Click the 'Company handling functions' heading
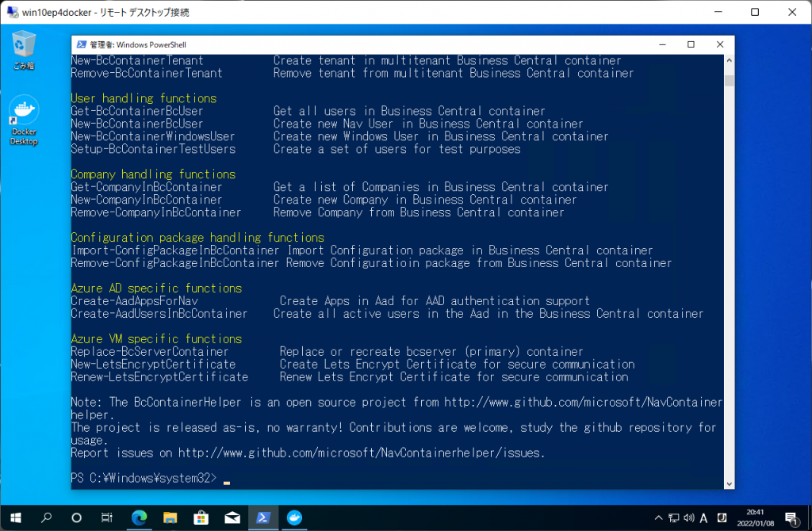This screenshot has height=531, width=812. point(153,174)
